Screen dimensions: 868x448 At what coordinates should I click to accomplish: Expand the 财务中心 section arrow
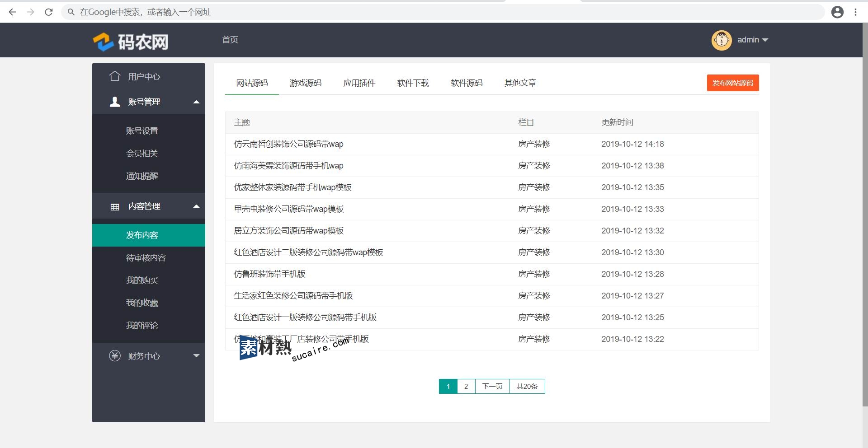pyautogui.click(x=196, y=356)
